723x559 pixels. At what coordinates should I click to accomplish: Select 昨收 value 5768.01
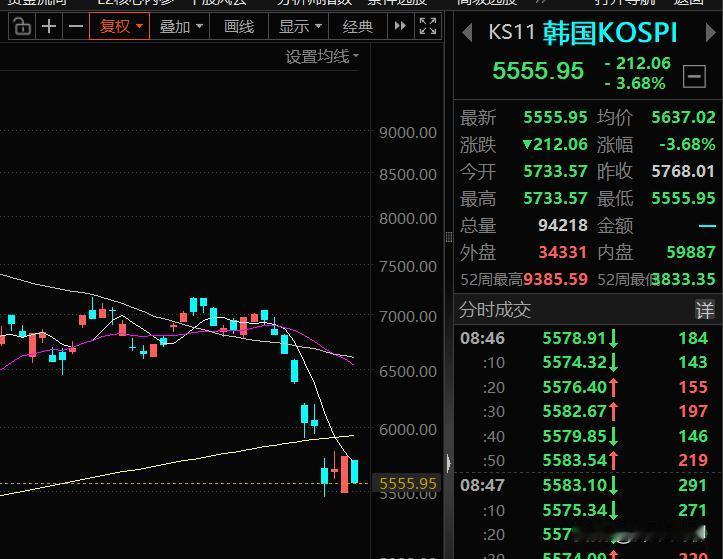(683, 171)
